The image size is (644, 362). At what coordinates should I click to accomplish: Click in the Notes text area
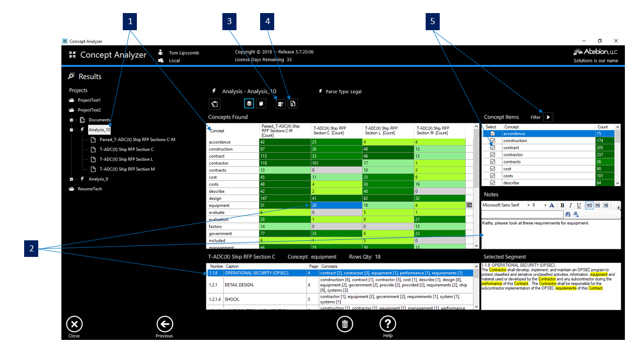(x=551, y=234)
